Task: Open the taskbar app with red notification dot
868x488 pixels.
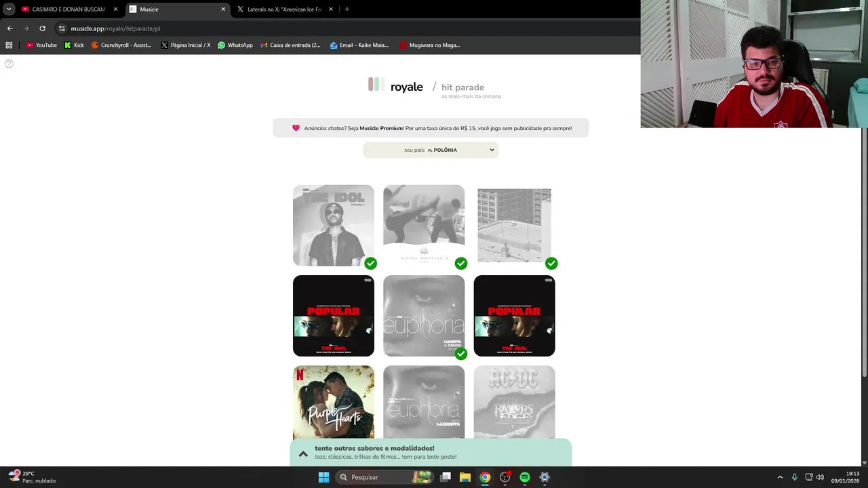Action: click(x=505, y=477)
